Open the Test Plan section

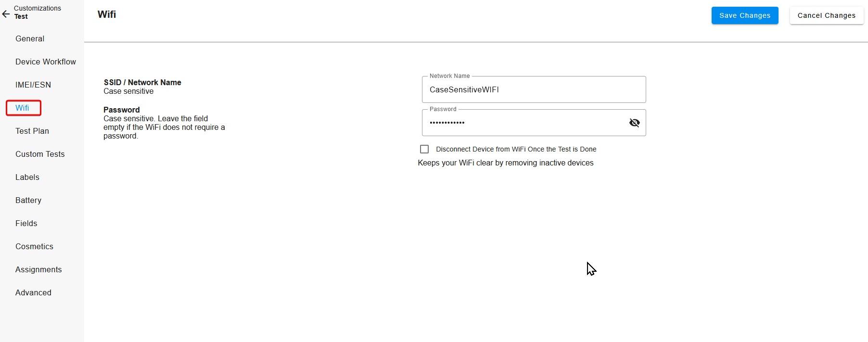32,131
